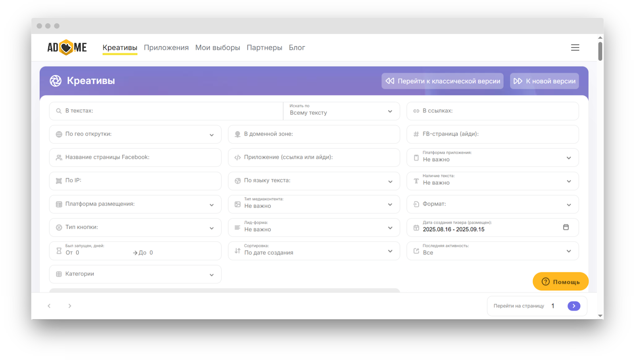Viewport: 635px width, 364px height.
Task: Click the page vertical scrollbar thumb
Action: pos(600,51)
